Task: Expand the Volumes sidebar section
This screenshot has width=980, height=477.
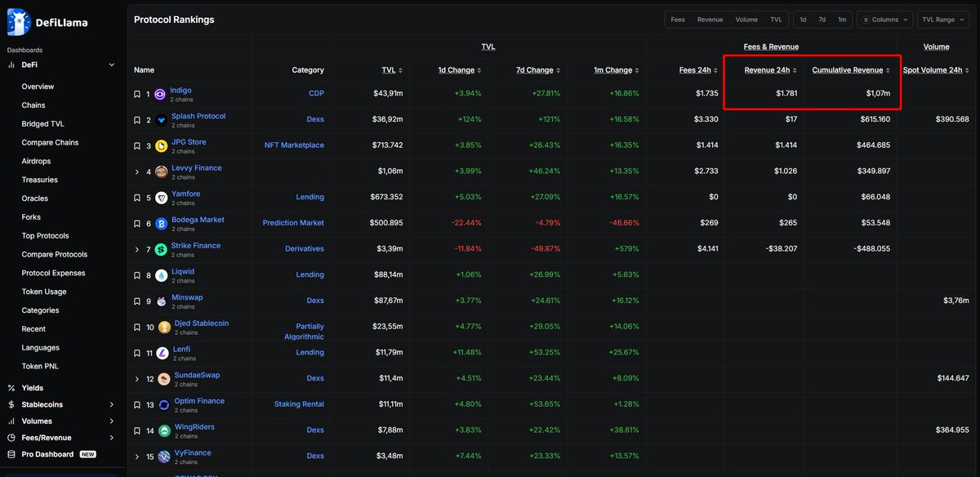Action: click(x=112, y=421)
